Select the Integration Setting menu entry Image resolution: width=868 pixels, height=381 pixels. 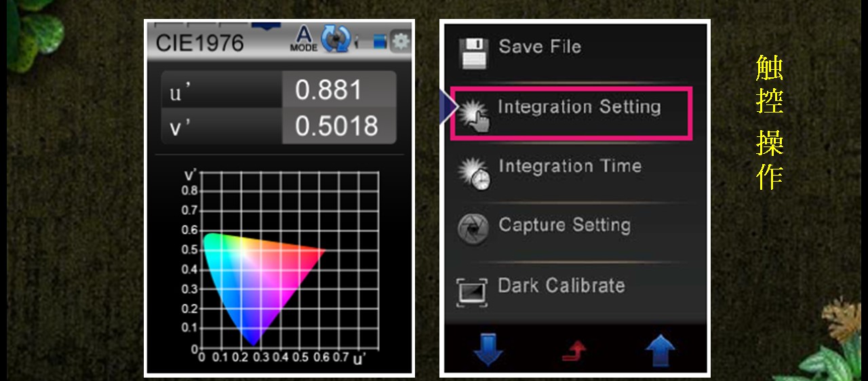click(x=571, y=113)
